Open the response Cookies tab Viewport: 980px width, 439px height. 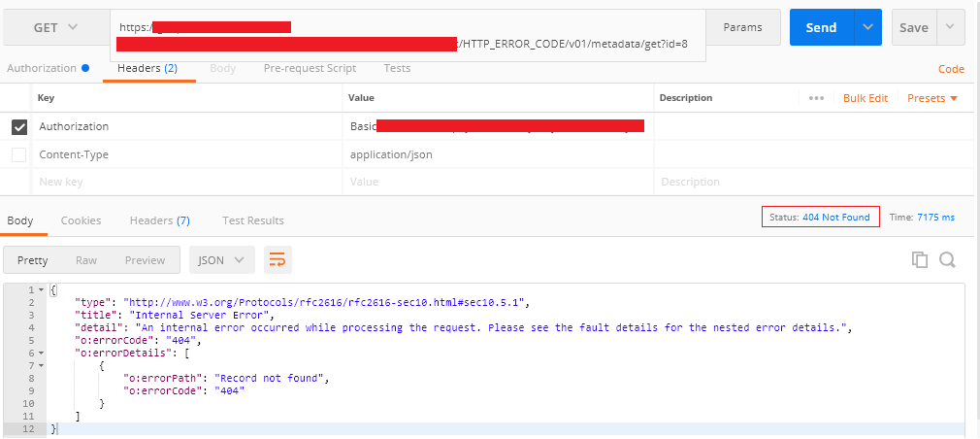pyautogui.click(x=81, y=220)
